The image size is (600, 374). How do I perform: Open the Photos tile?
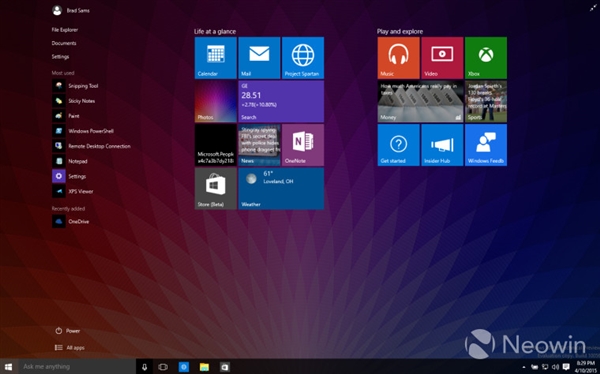(215, 101)
